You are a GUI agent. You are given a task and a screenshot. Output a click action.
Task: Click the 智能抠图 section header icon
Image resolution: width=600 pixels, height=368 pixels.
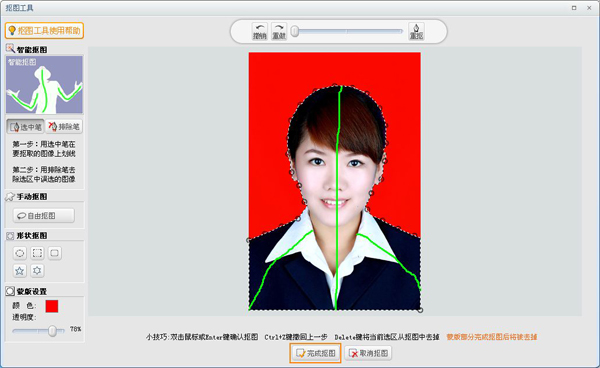pos(10,49)
